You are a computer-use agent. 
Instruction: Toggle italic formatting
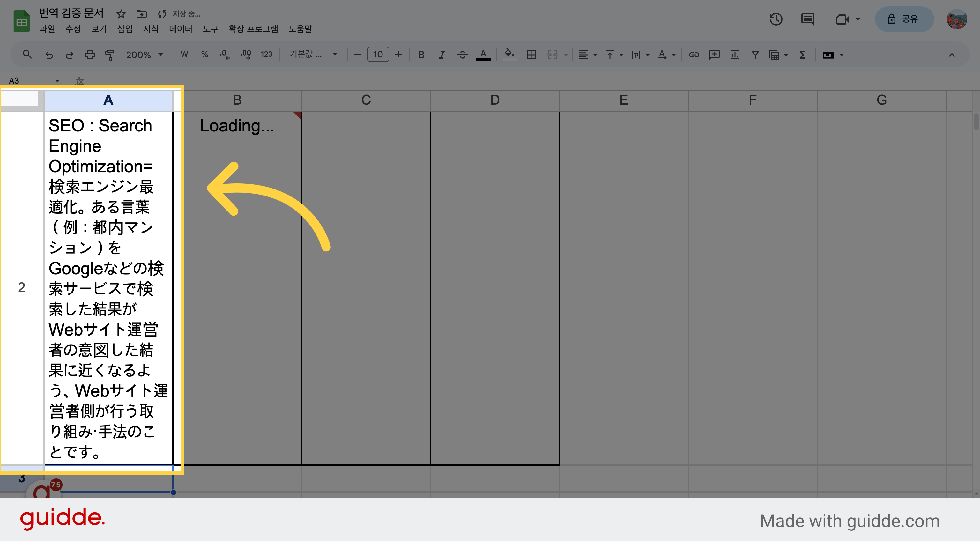coord(442,55)
